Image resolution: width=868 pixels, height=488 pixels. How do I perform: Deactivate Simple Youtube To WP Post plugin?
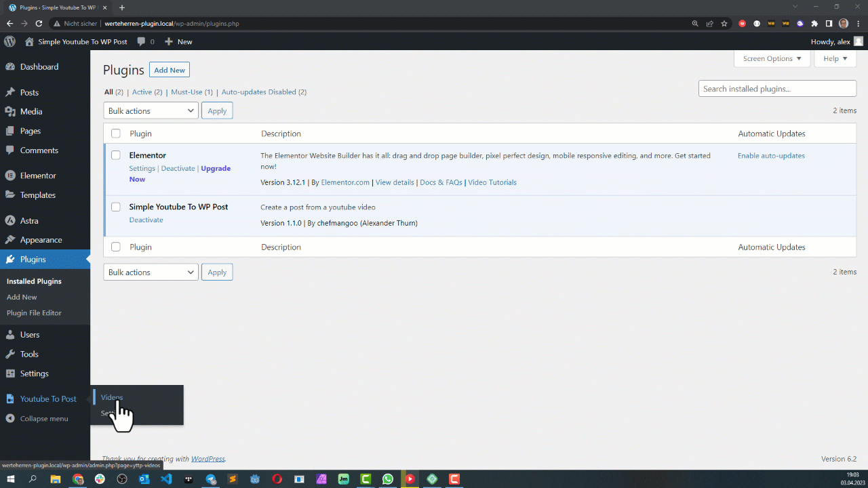[146, 220]
